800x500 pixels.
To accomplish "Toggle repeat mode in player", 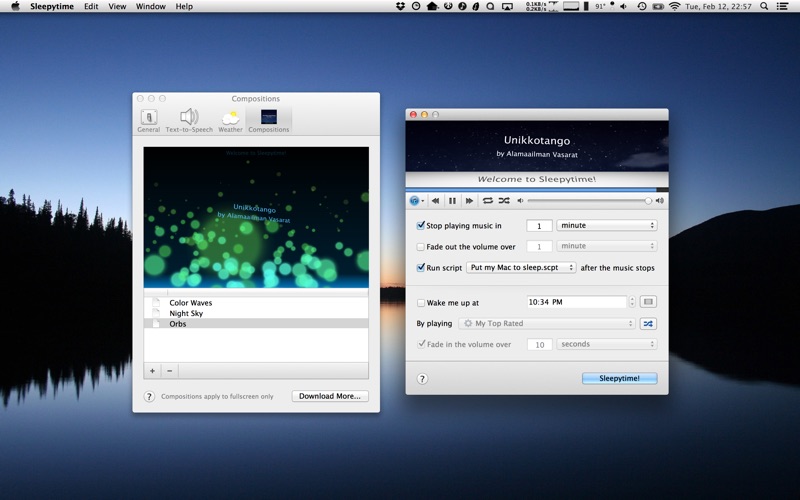I will pyautogui.click(x=487, y=201).
